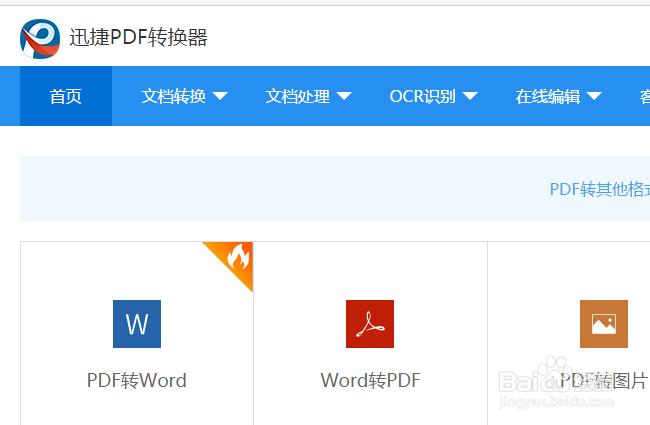Screen dimensions: 650x425
Task: Expand the arrow next to 在线编辑
Action: 594,97
